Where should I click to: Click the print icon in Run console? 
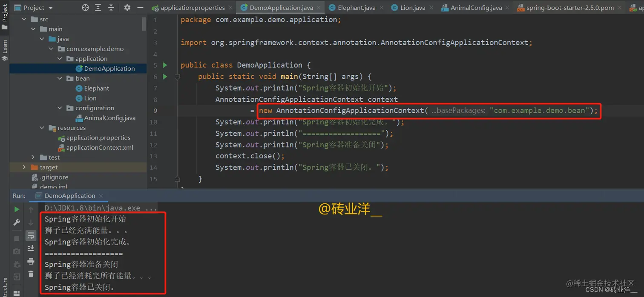tap(31, 261)
